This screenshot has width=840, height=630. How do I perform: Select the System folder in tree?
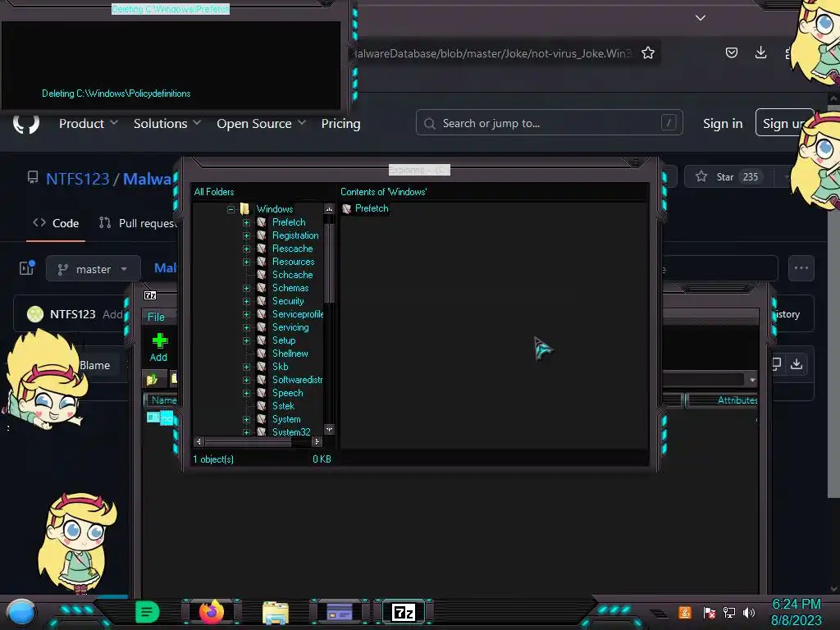tap(286, 419)
